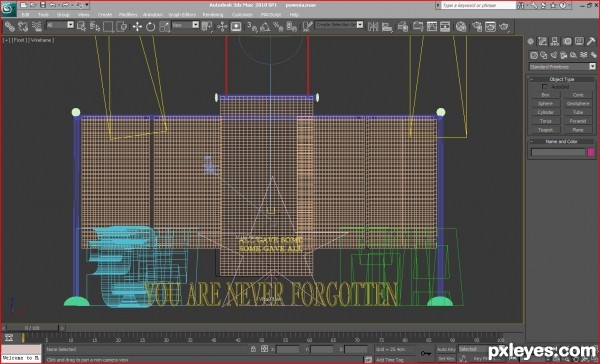The height and width of the screenshot is (364, 600).
Task: Activate the Select and Uniform Scale tool
Action: point(164,26)
